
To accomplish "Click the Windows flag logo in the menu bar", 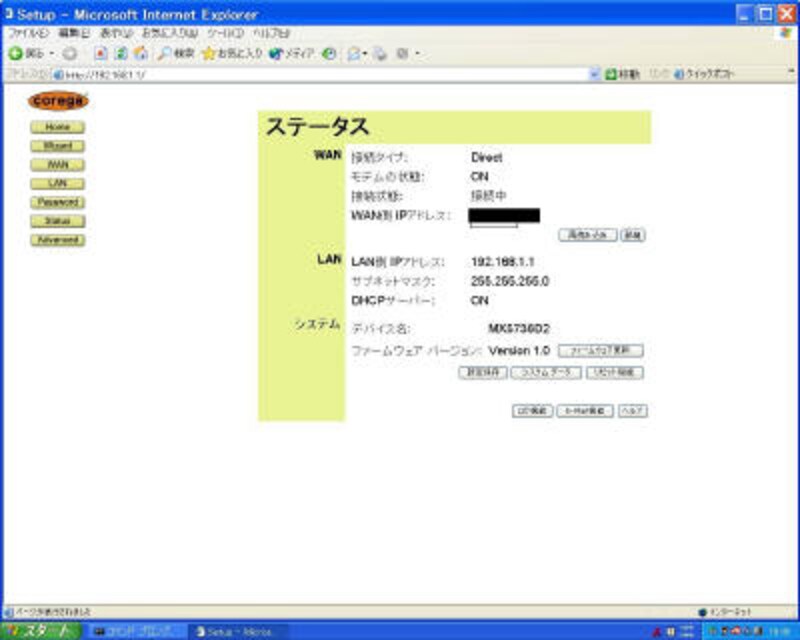I will point(786,33).
